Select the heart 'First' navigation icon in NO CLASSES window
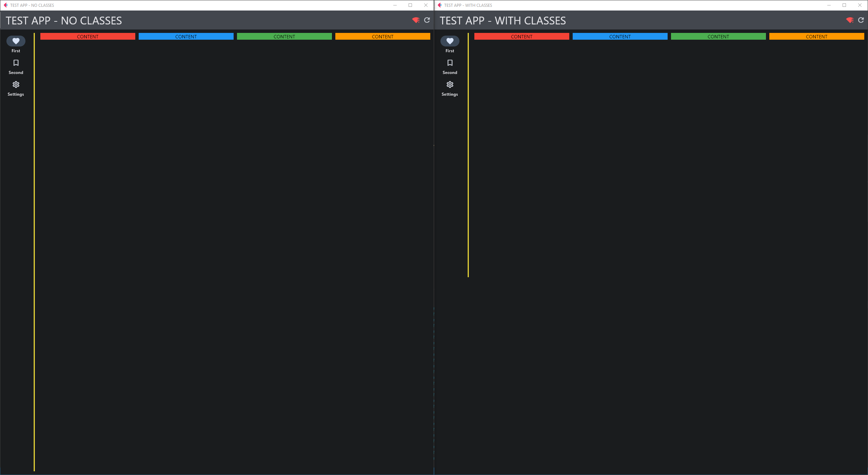The image size is (868, 475). point(16,41)
